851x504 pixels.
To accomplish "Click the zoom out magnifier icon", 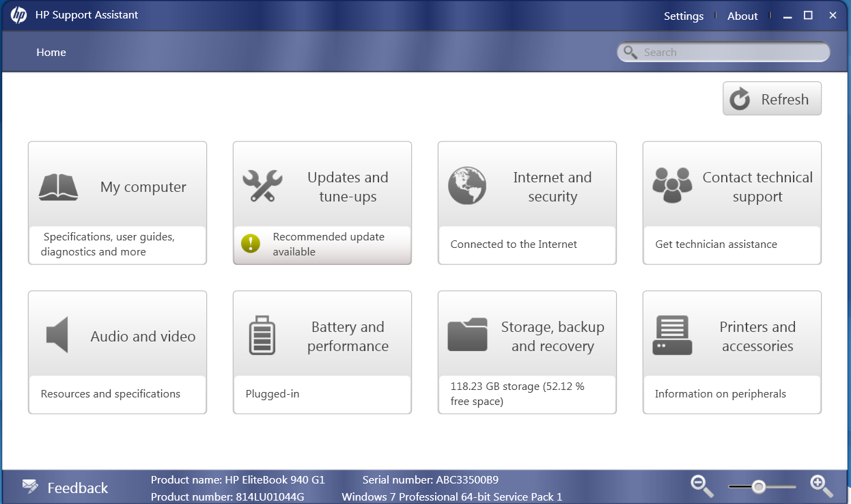I will point(701,486).
